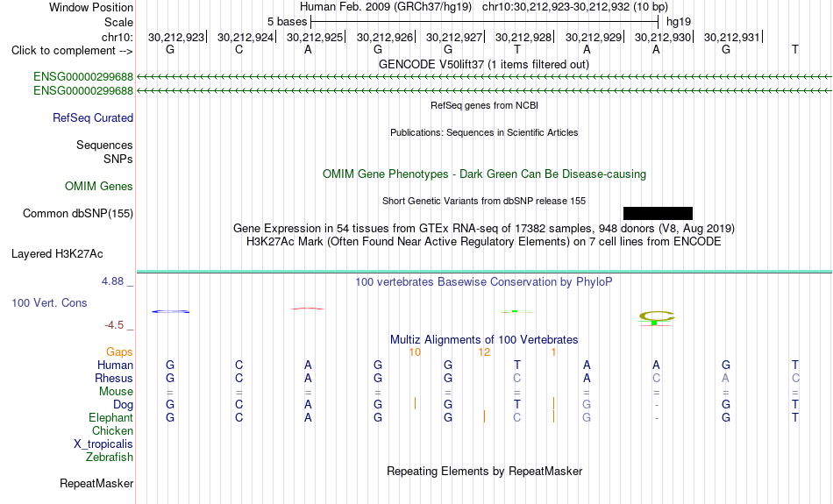The height and width of the screenshot is (504, 833).
Task: Click the H3K27Ac Mark ENCODE track title
Action: click(x=483, y=242)
